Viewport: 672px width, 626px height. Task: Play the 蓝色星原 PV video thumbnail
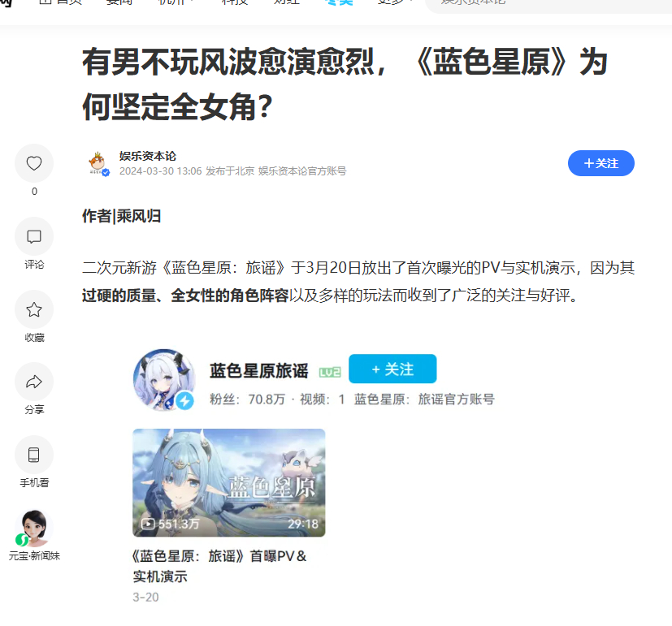tap(229, 482)
